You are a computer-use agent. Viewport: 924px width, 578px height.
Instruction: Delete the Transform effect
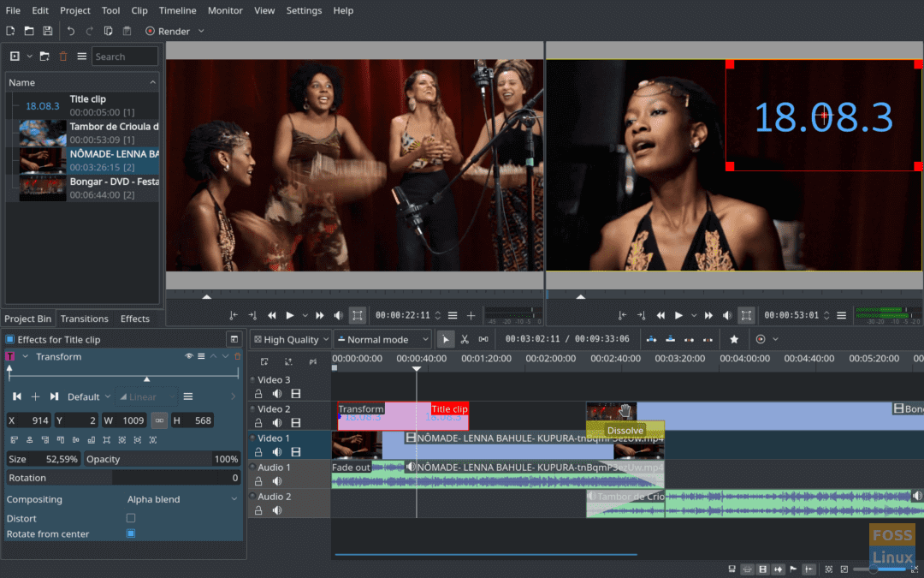coord(238,356)
